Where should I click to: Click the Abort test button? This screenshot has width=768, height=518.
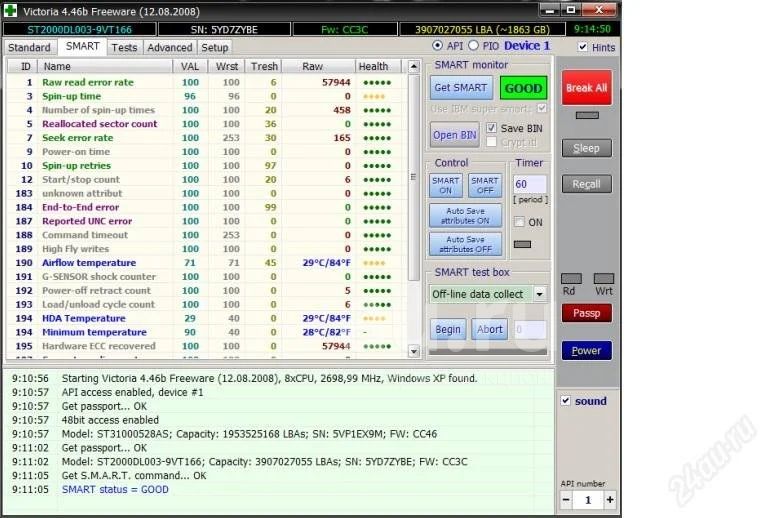point(489,330)
